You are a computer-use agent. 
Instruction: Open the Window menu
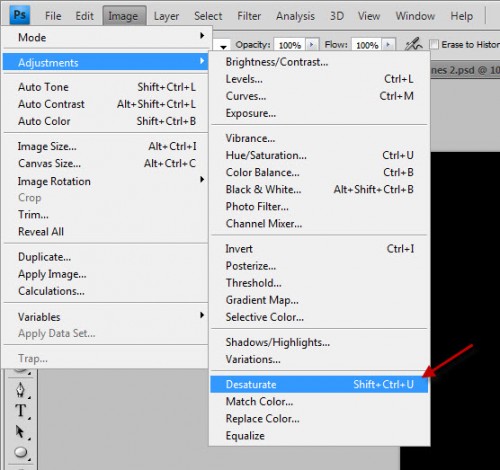(x=415, y=16)
